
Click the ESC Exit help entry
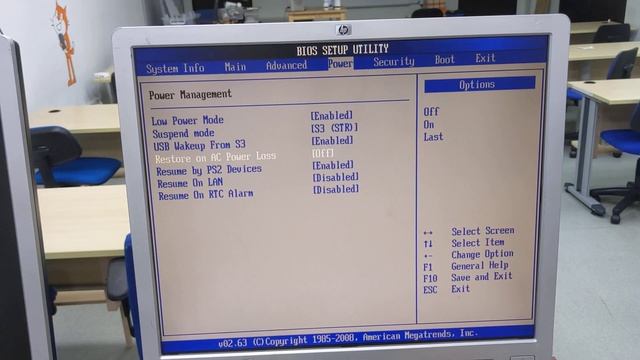click(x=447, y=289)
